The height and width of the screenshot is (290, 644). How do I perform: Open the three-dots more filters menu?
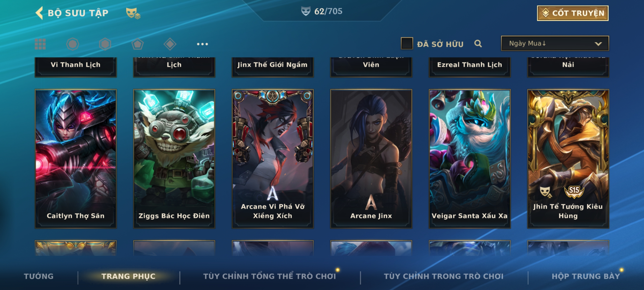click(x=202, y=44)
